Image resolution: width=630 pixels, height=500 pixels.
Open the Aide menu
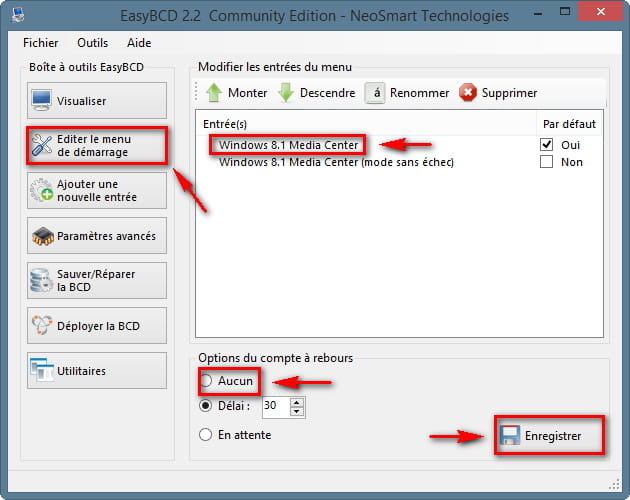(139, 43)
